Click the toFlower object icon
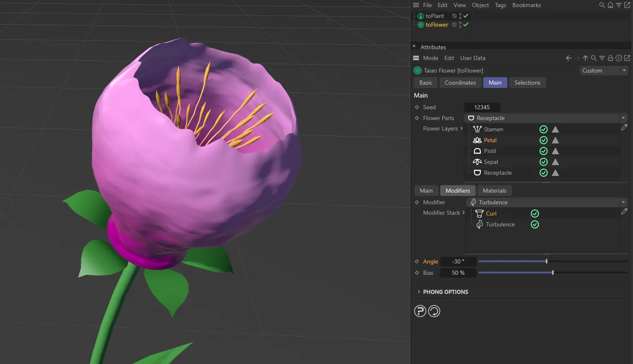This screenshot has height=364, width=633. point(421,25)
